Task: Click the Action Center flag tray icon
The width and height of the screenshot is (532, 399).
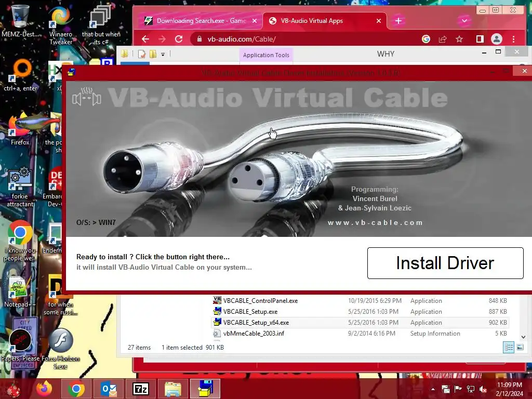Action: [x=458, y=389]
